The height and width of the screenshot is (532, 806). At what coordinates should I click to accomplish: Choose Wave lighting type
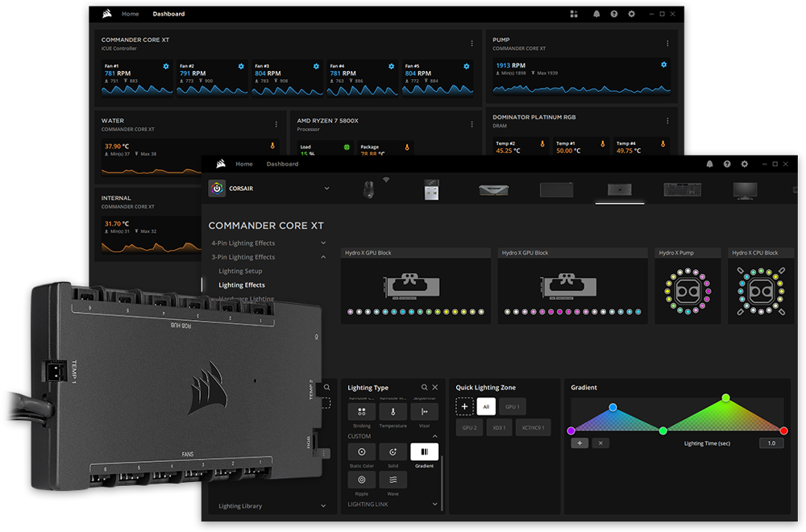[x=393, y=480]
